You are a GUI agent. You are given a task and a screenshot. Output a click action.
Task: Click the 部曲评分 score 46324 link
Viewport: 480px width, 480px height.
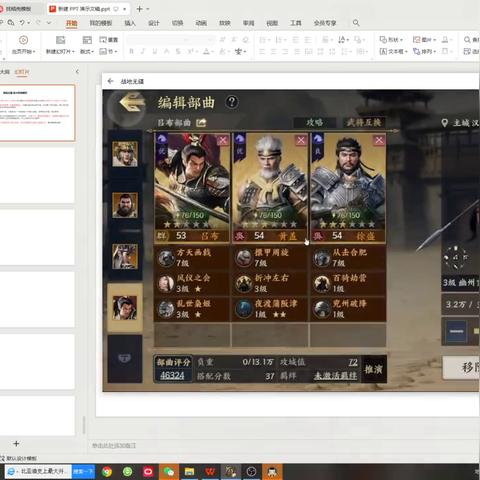172,376
